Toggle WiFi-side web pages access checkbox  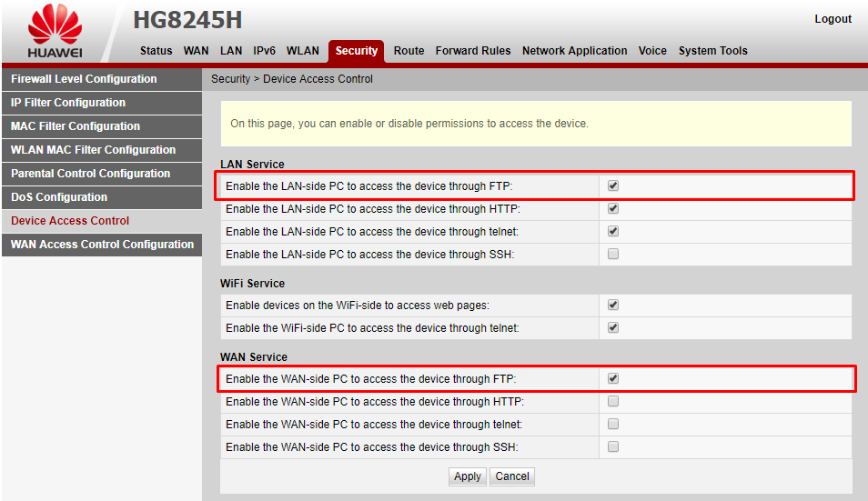613,305
